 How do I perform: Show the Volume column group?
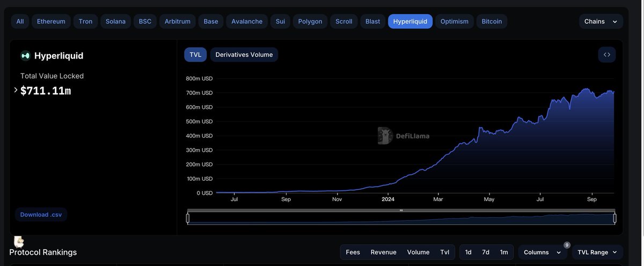point(419,252)
